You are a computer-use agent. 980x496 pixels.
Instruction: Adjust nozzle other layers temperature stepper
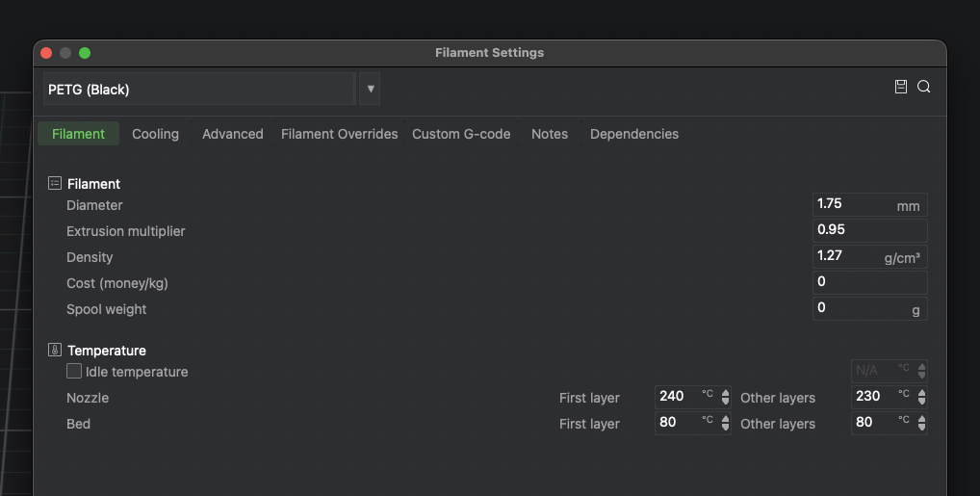pos(921,397)
